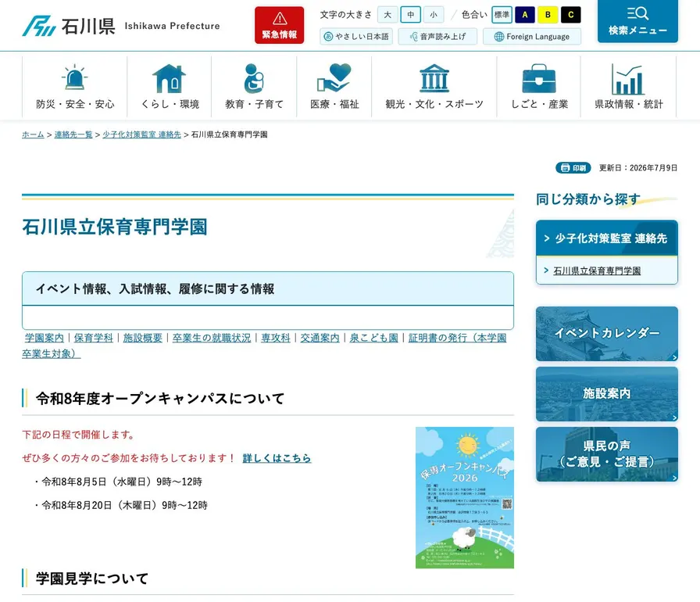
Task: Open the red 緊急情報 emergency alert button
Action: 280,25
